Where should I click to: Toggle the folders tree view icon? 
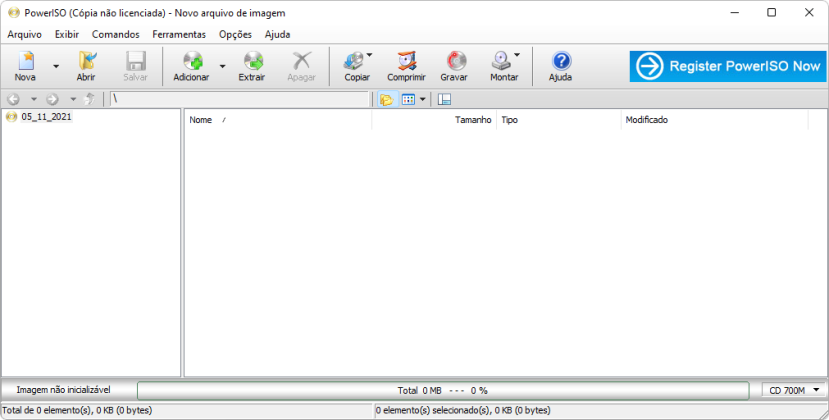388,99
